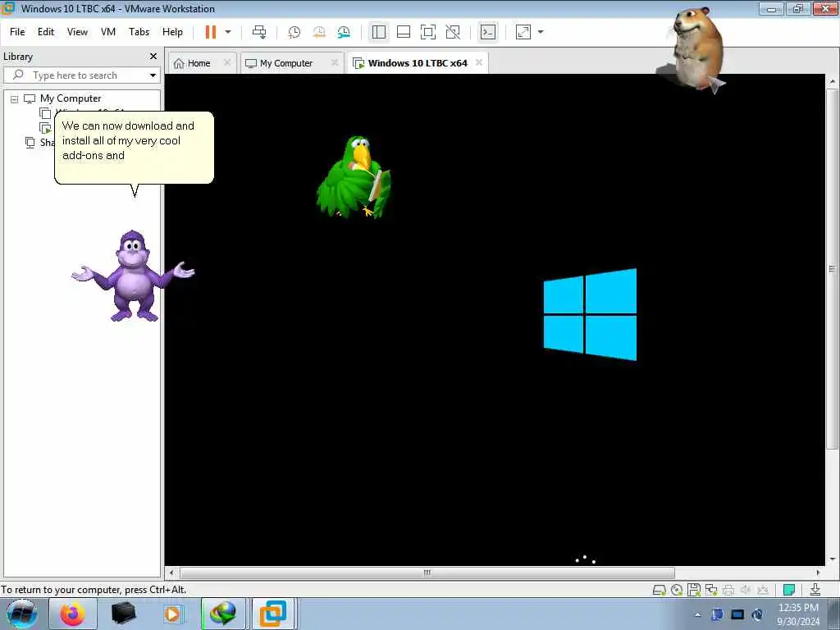The height and width of the screenshot is (630, 840).
Task: Toggle the Show Library sidebar icon
Action: coord(379,32)
